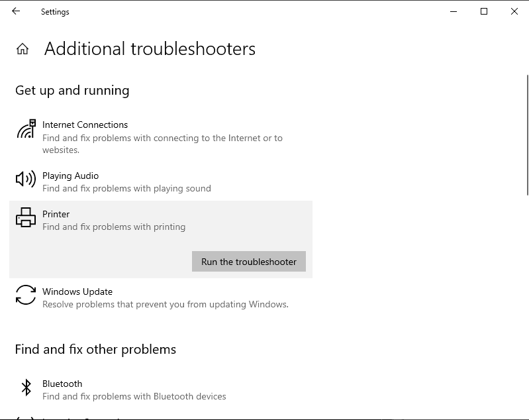Click the 'Find and fix problems with Bluetooth devices' text
The height and width of the screenshot is (420, 529).
click(134, 396)
